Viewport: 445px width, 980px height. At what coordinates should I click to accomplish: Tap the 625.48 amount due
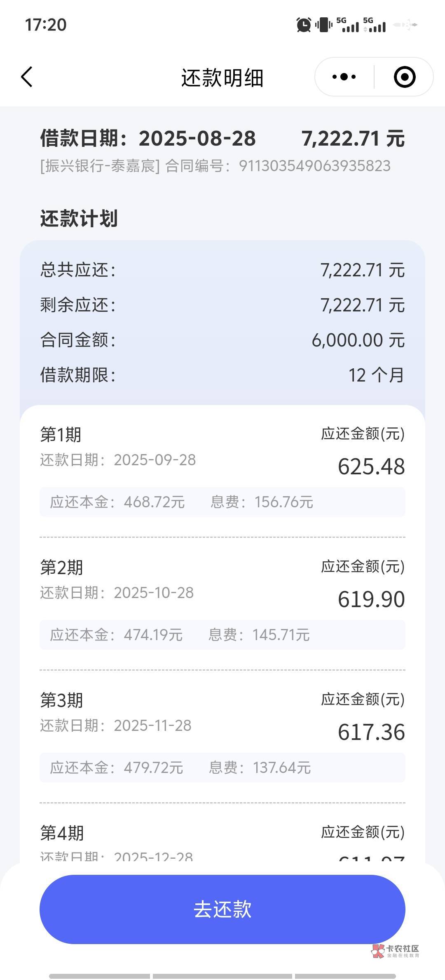click(x=371, y=466)
